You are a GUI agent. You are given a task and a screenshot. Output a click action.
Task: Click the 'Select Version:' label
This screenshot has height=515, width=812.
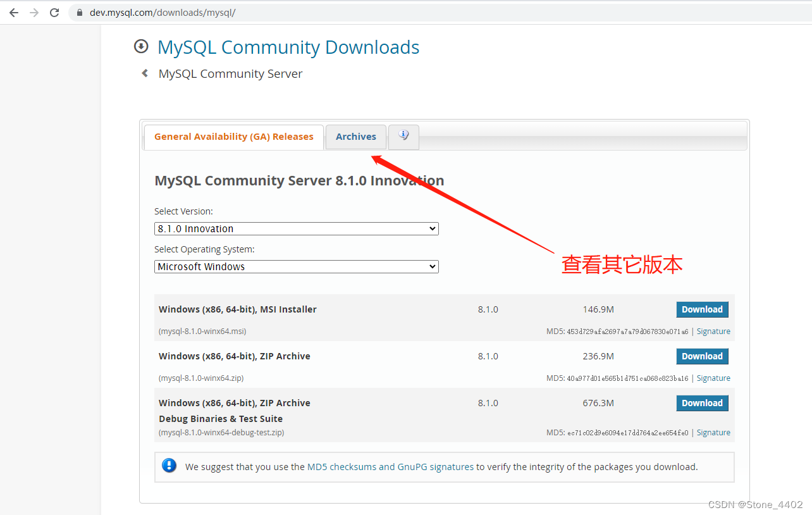coord(183,211)
